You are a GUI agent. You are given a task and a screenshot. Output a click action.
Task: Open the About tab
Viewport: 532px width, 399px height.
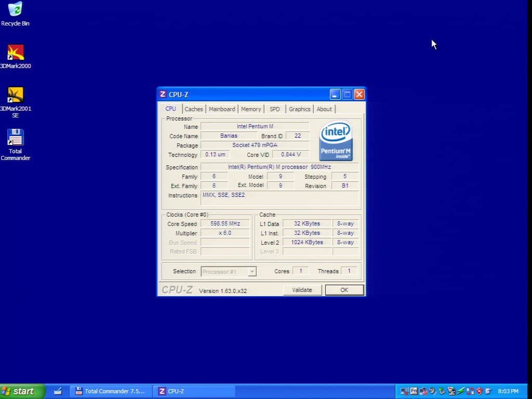(x=324, y=109)
